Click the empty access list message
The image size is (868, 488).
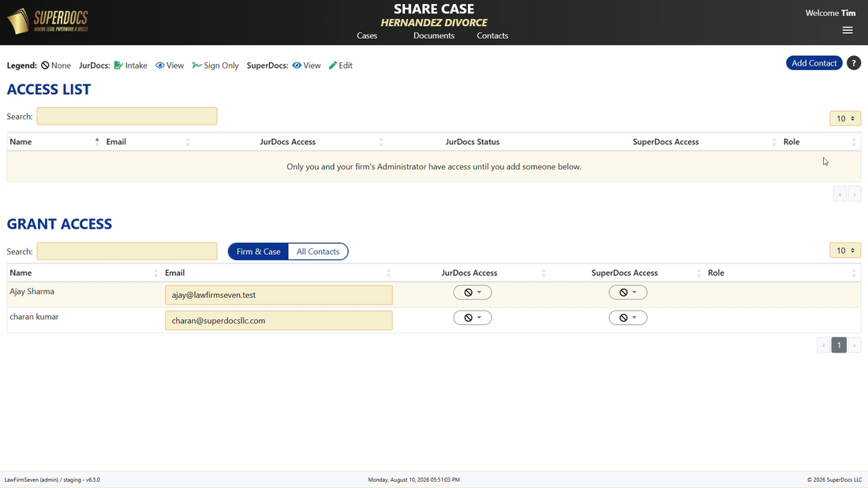pyautogui.click(x=434, y=166)
